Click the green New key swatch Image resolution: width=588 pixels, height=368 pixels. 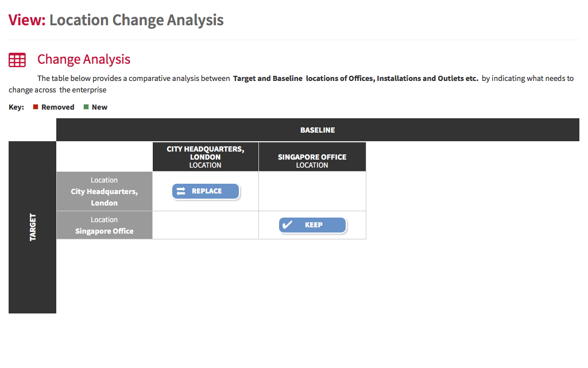point(86,107)
